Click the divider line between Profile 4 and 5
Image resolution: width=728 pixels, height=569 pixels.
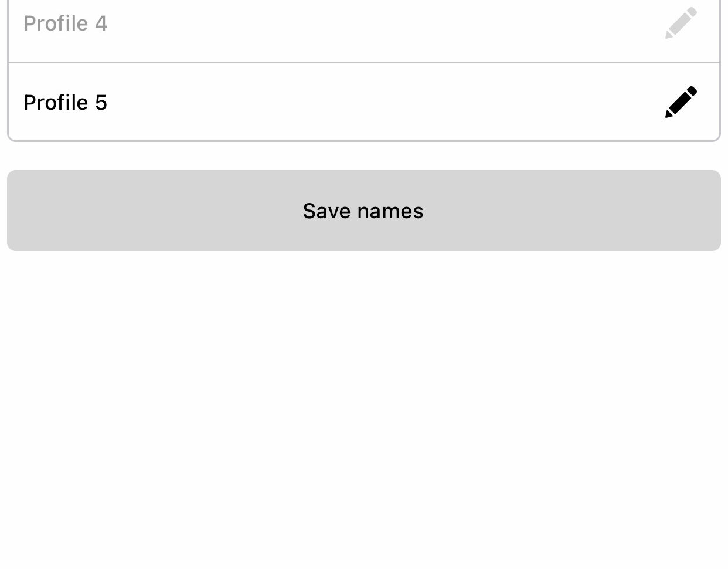pos(364,62)
